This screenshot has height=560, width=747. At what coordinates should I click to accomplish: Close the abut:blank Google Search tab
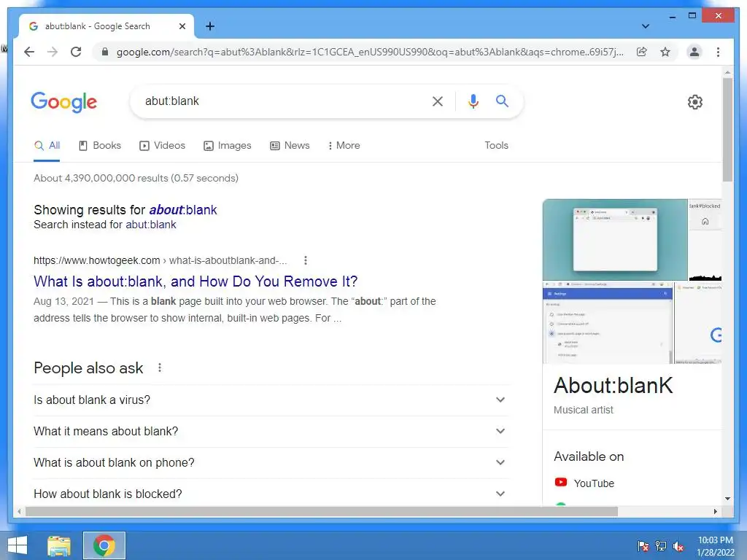[x=182, y=26]
